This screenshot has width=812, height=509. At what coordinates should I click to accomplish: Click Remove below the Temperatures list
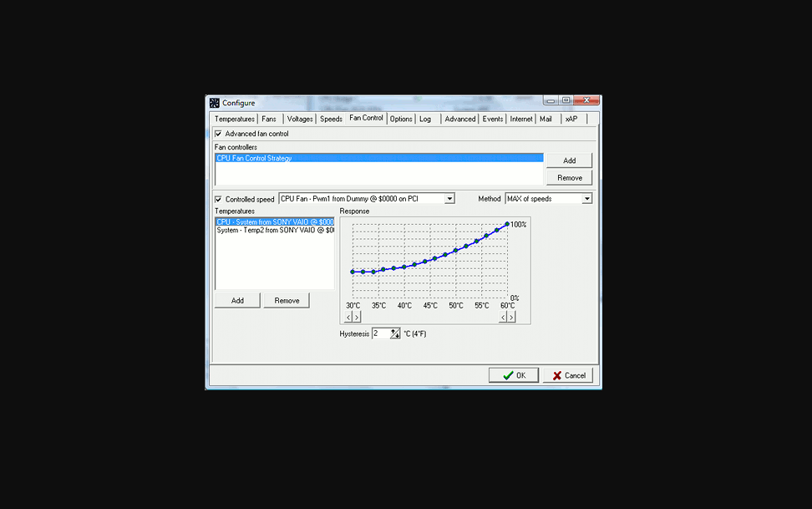coord(287,300)
